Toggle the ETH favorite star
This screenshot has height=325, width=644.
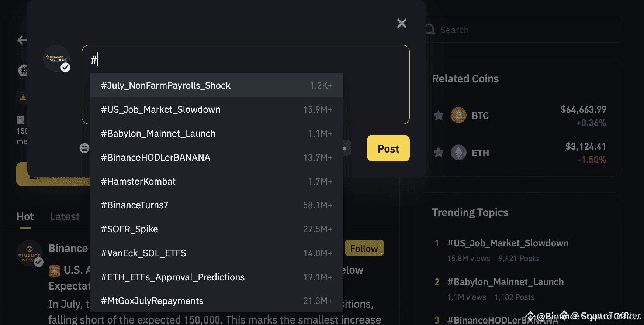439,152
